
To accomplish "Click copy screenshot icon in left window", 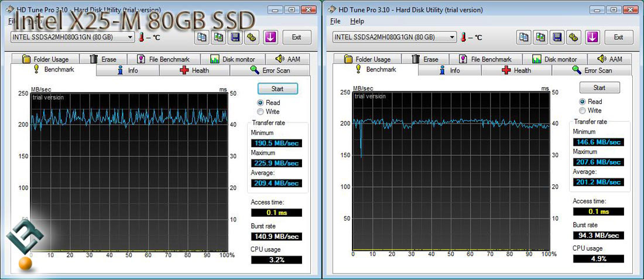I will click(x=218, y=37).
